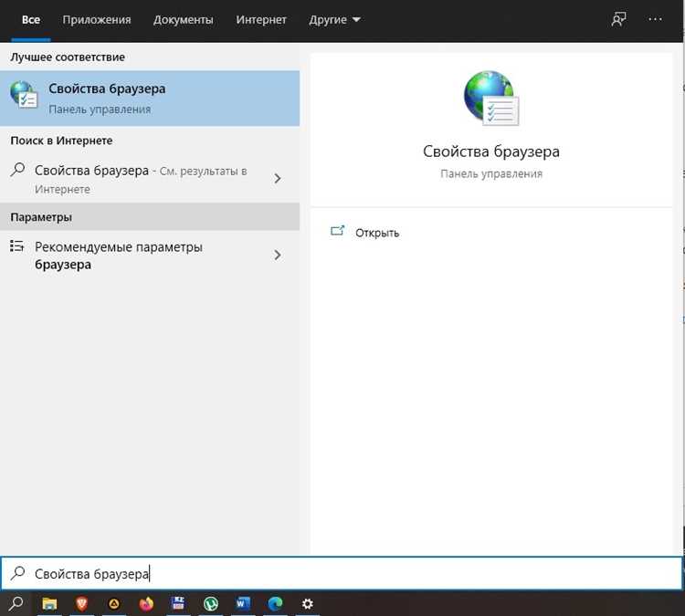Expand arrow next to web search result
The image size is (685, 616).
tap(278, 178)
